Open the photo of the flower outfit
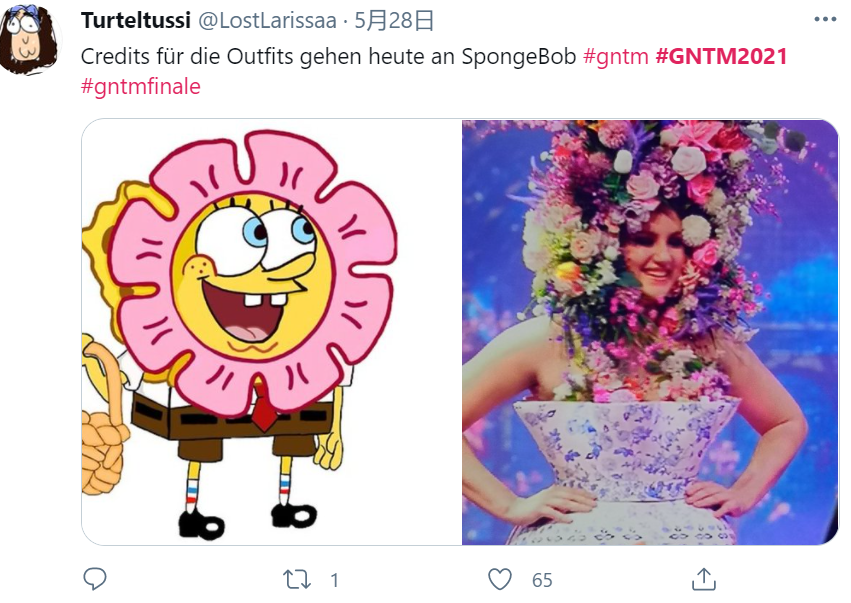The width and height of the screenshot is (851, 603). [x=650, y=332]
